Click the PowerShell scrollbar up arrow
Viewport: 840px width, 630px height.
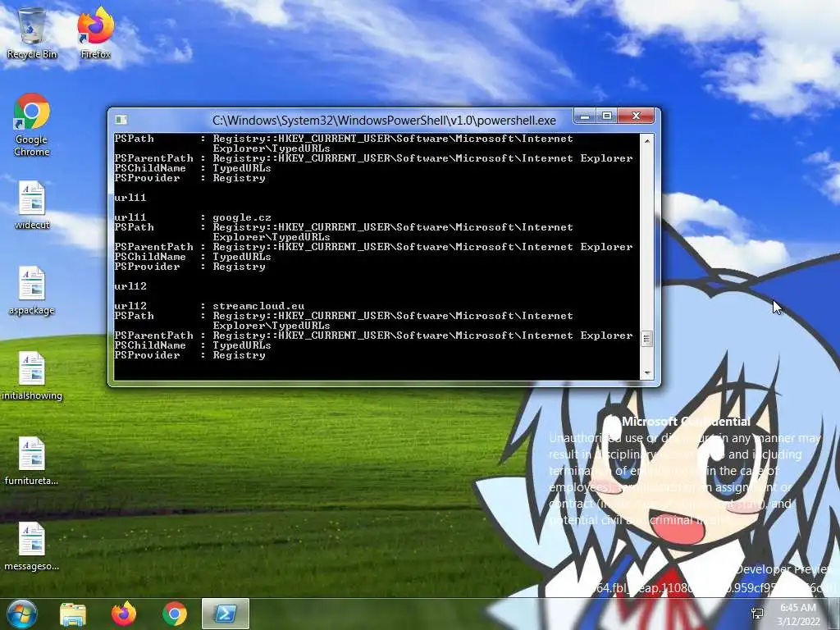(x=647, y=141)
